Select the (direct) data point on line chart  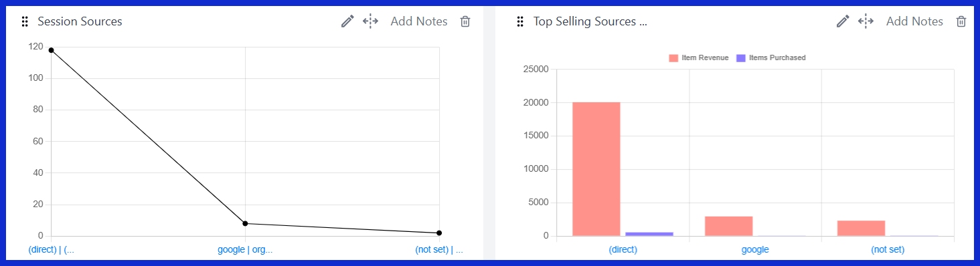(51, 50)
